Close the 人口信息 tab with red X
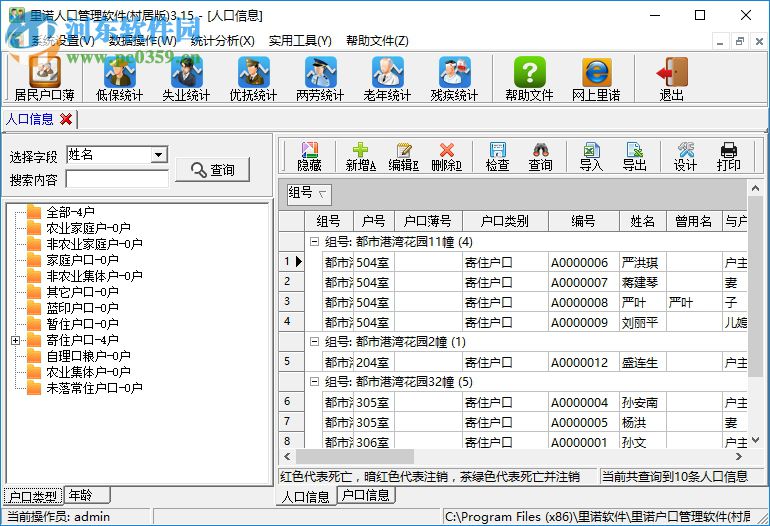 click(66, 119)
